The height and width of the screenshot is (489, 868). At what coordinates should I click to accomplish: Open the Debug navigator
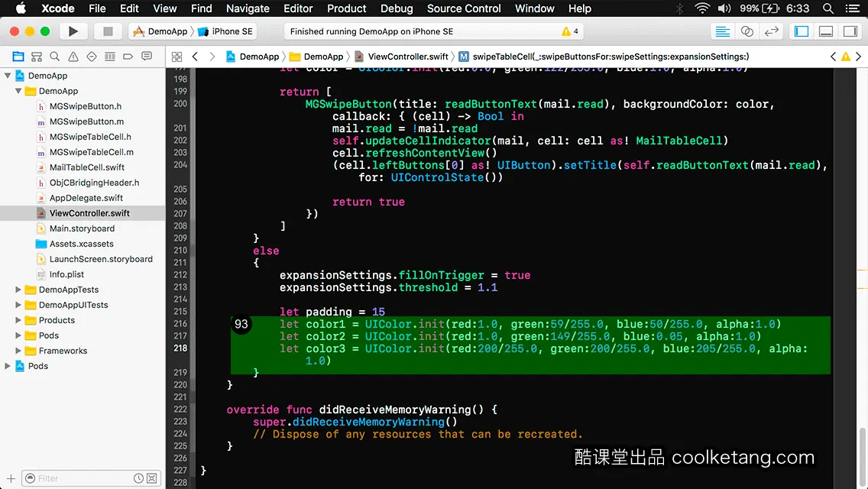110,57
